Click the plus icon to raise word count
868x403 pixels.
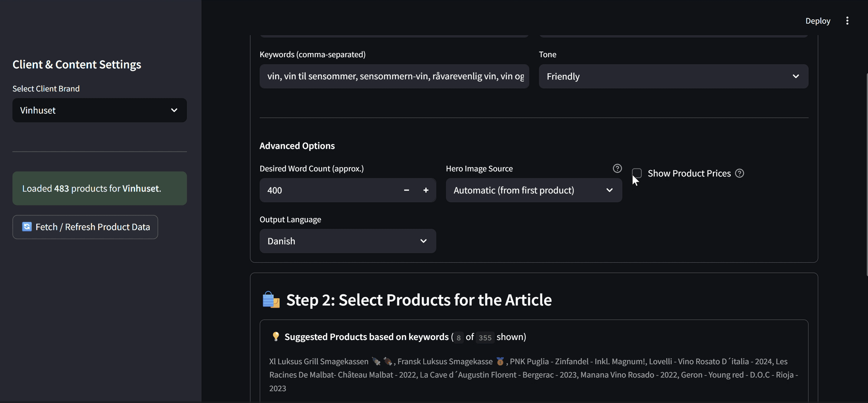point(426,190)
